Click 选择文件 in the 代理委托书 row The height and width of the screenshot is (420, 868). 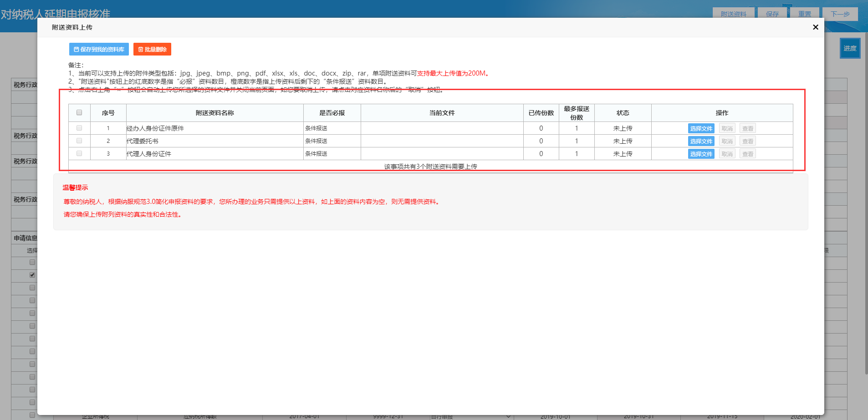pos(701,141)
